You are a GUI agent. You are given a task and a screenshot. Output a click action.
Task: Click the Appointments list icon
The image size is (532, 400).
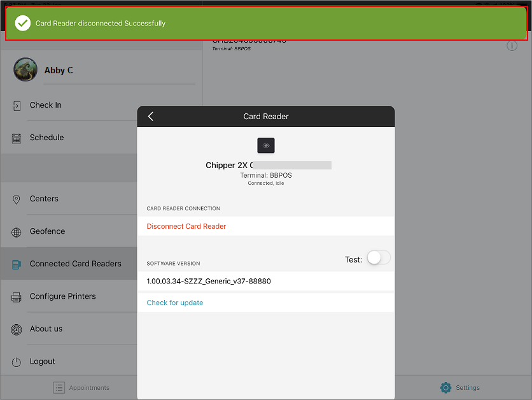[x=59, y=387]
